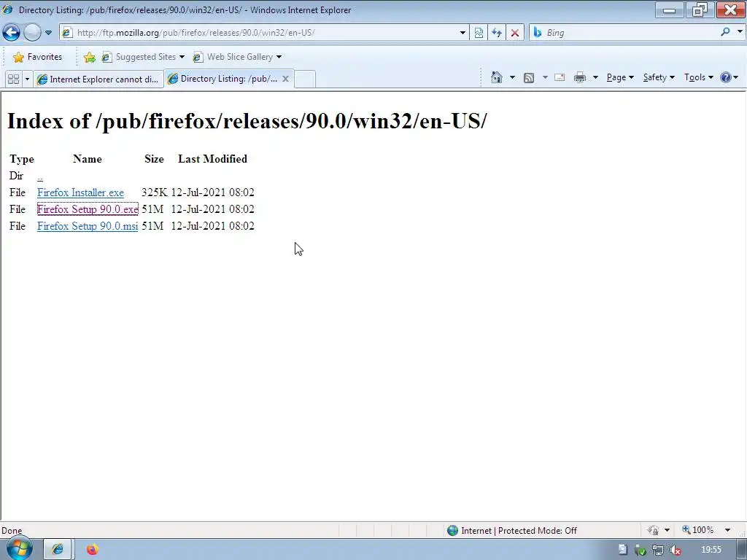Image resolution: width=747 pixels, height=560 pixels.
Task: Click the 'Dir' type cell
Action: [16, 176]
